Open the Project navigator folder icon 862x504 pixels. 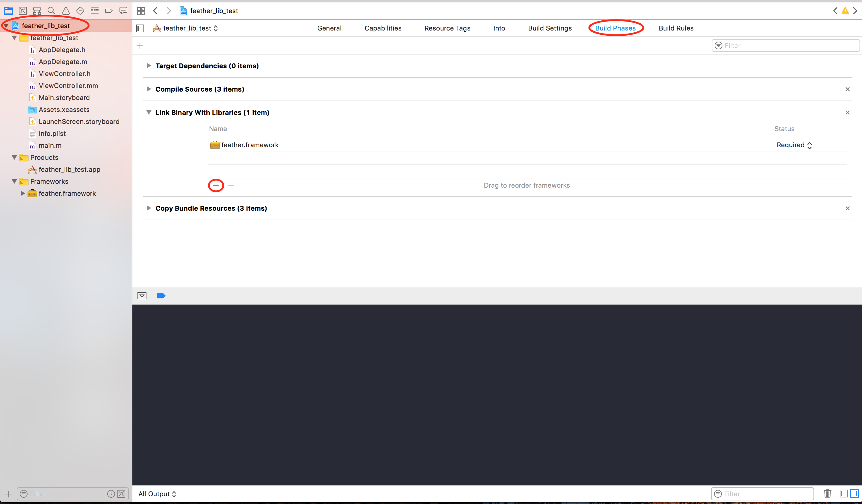click(8, 10)
